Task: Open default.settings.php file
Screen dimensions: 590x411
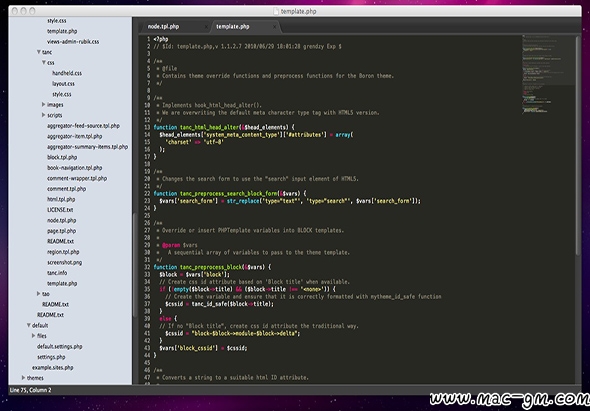Action: [59, 346]
